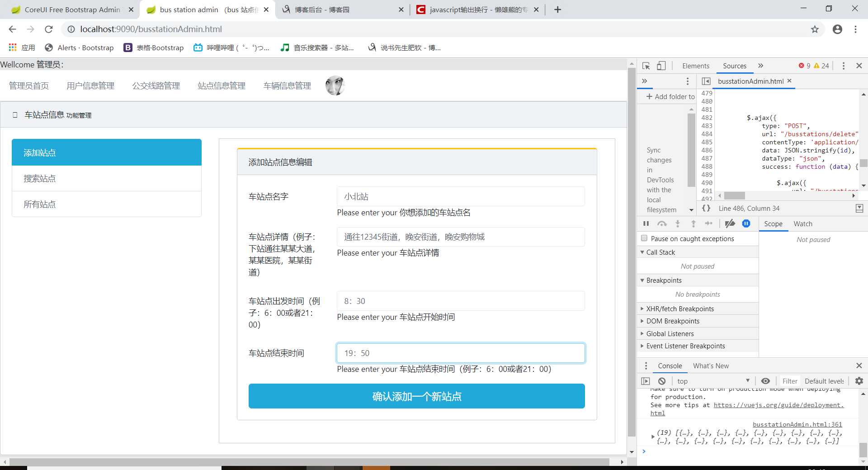Click the 车站点名字 input field
This screenshot has width=868, height=470.
(461, 196)
